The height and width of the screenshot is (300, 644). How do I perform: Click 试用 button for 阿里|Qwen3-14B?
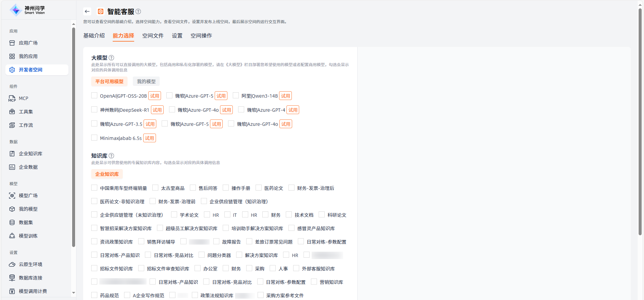click(x=285, y=96)
